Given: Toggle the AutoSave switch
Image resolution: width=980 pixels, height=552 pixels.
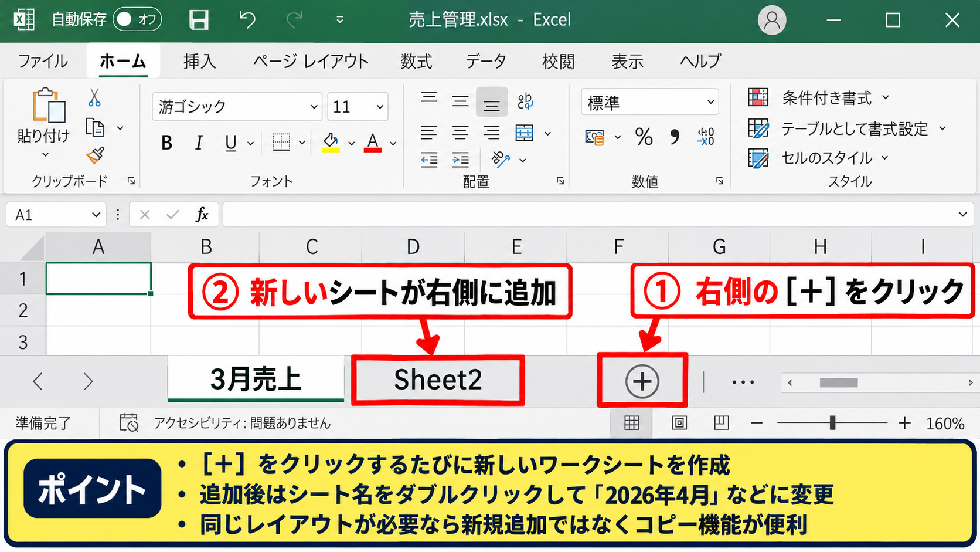Looking at the screenshot, I should [x=137, y=19].
